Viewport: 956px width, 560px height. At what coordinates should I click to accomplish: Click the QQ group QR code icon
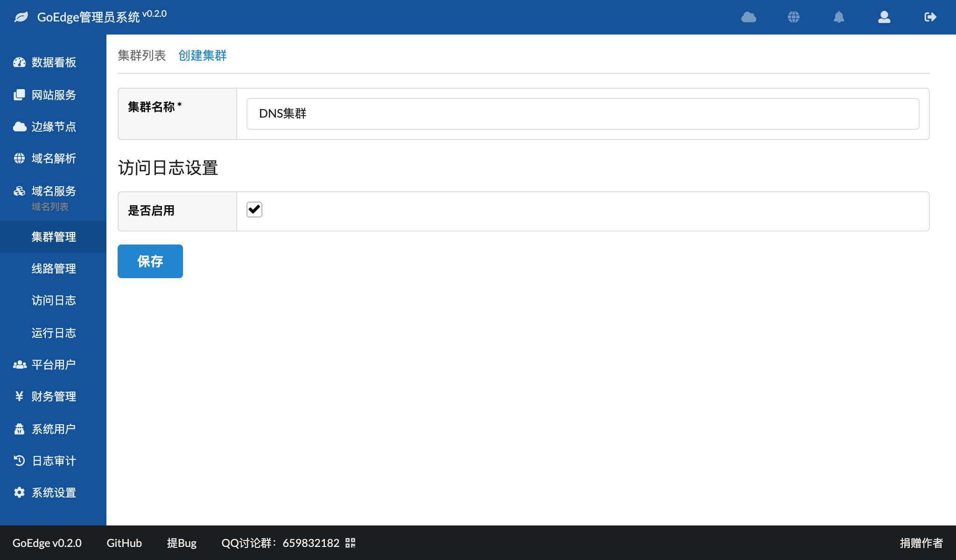click(x=351, y=543)
